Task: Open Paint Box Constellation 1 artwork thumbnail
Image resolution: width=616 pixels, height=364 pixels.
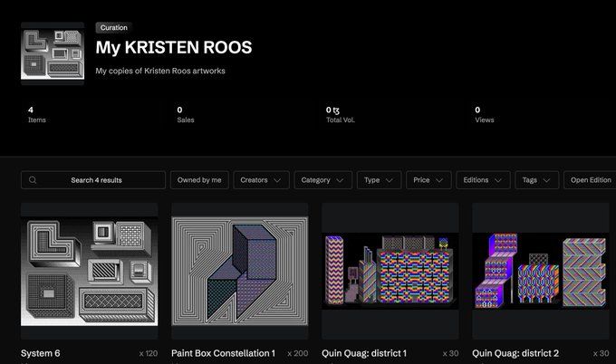Action: point(240,271)
